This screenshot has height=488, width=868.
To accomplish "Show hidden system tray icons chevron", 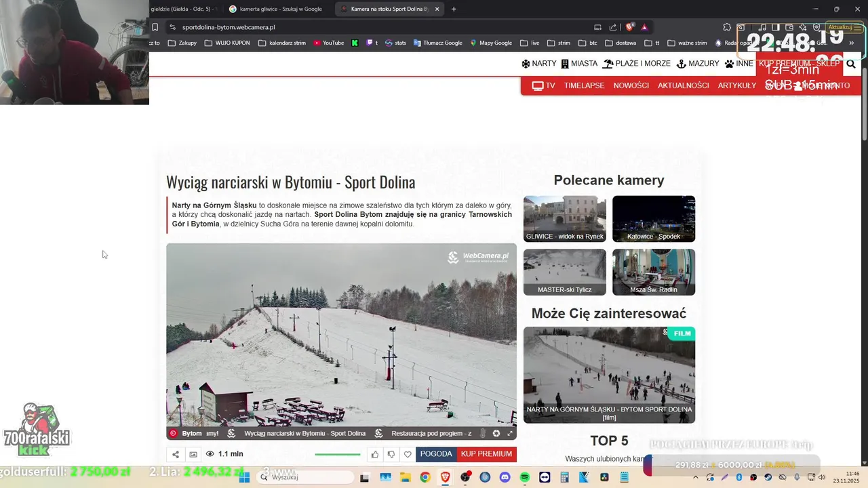I will tap(697, 477).
